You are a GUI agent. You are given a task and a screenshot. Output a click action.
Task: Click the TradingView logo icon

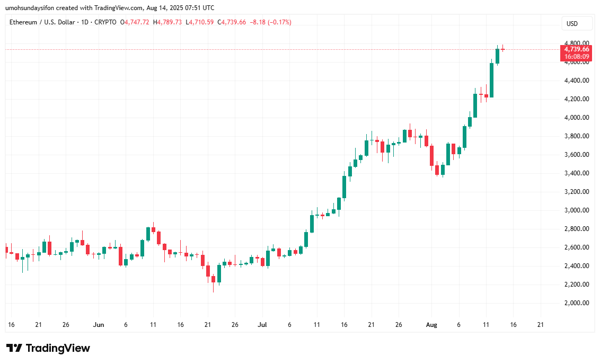(14, 348)
